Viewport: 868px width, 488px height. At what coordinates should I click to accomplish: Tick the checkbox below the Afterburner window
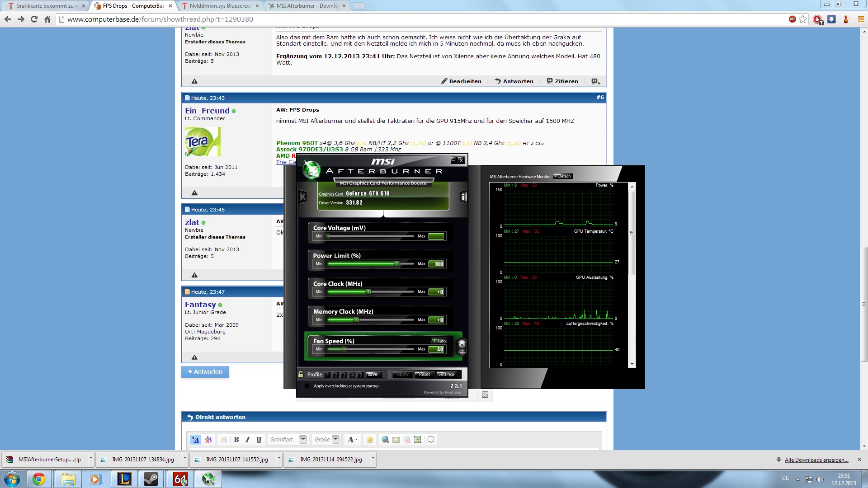[485, 394]
